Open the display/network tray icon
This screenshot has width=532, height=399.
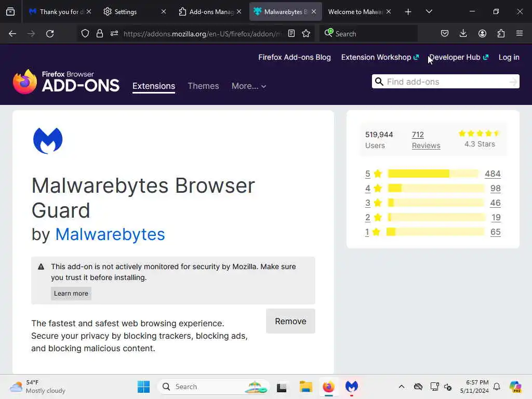click(x=434, y=387)
